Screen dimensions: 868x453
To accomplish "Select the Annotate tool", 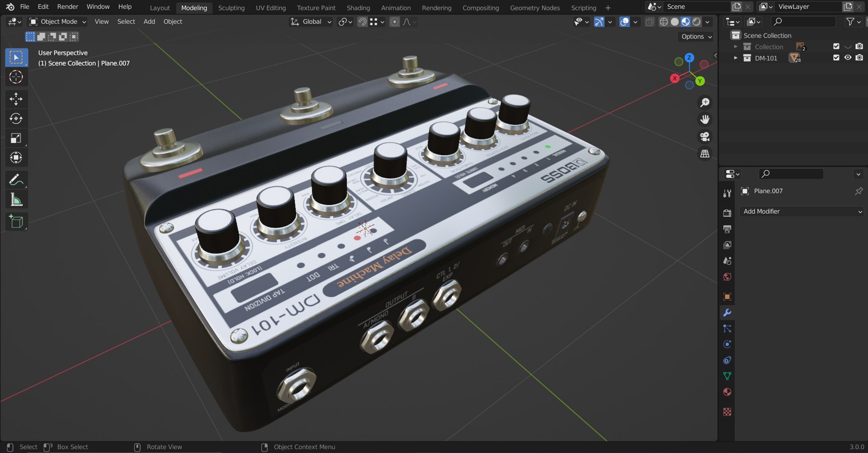I will 16,180.
